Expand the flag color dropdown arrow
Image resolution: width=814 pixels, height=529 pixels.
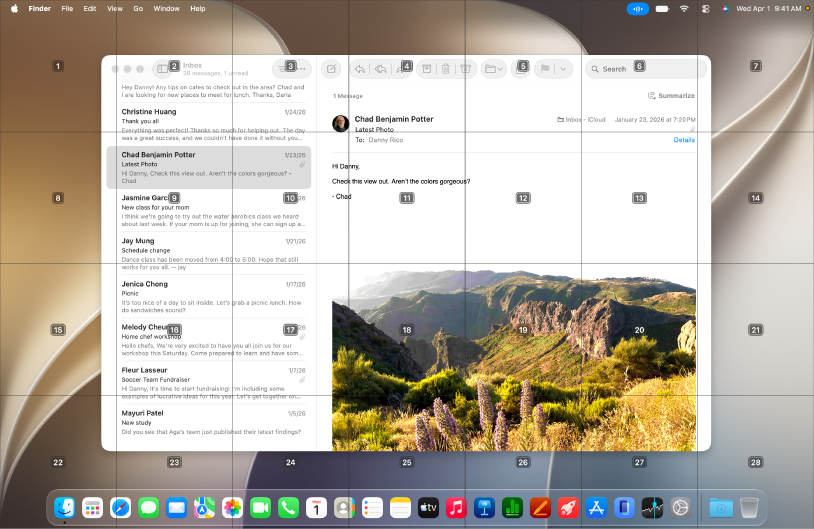tap(563, 69)
